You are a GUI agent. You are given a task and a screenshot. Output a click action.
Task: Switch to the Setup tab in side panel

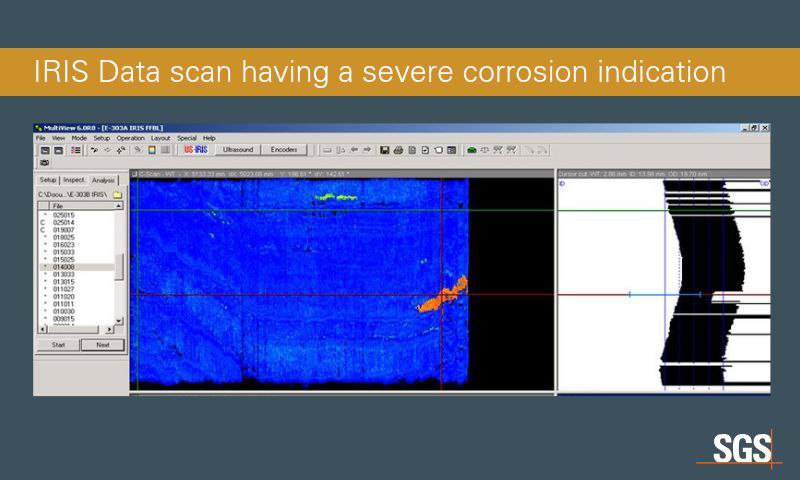[48, 180]
